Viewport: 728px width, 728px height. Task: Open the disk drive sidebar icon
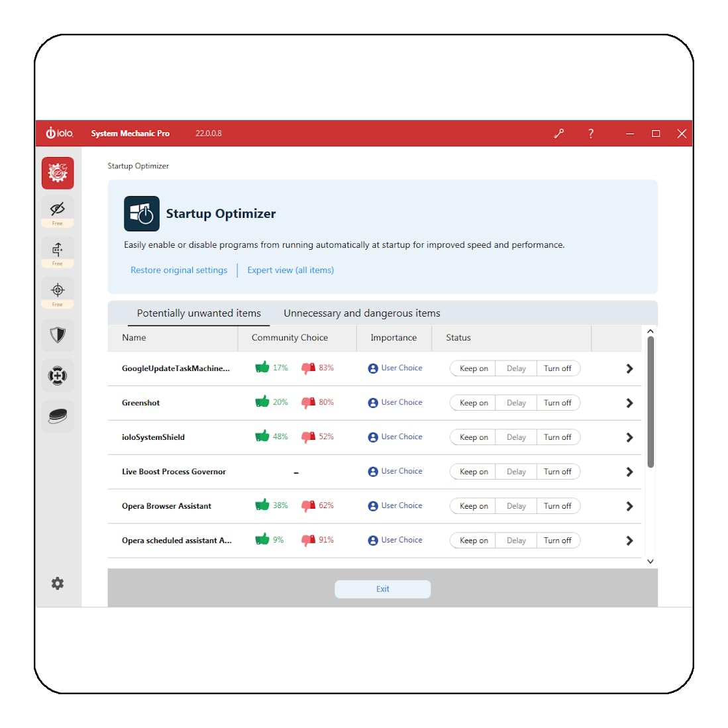tap(58, 416)
